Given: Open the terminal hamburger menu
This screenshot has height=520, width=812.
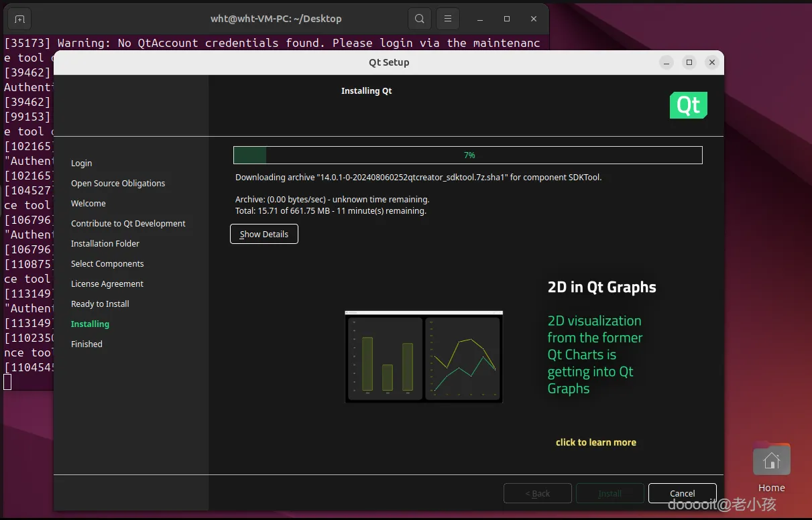Looking at the screenshot, I should pos(448,19).
